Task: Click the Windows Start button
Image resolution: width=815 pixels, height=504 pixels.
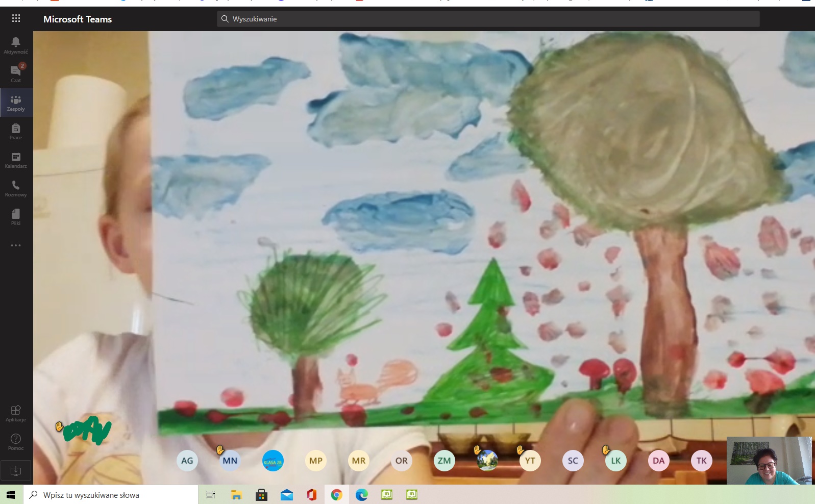Action: 11,495
